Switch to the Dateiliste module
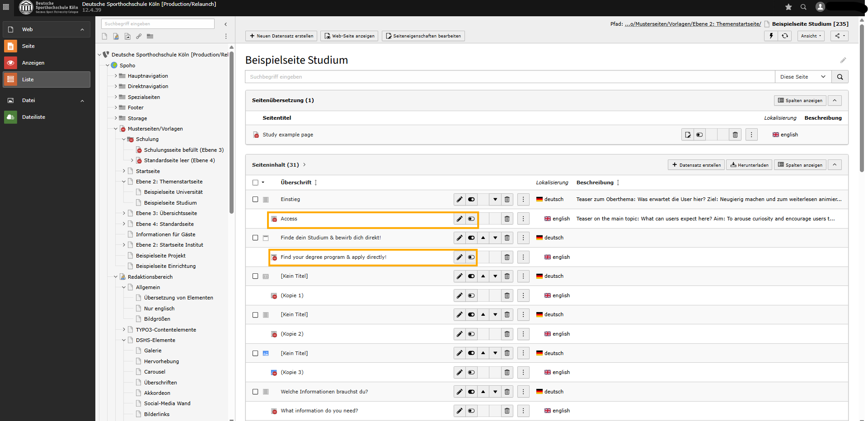 coord(34,117)
